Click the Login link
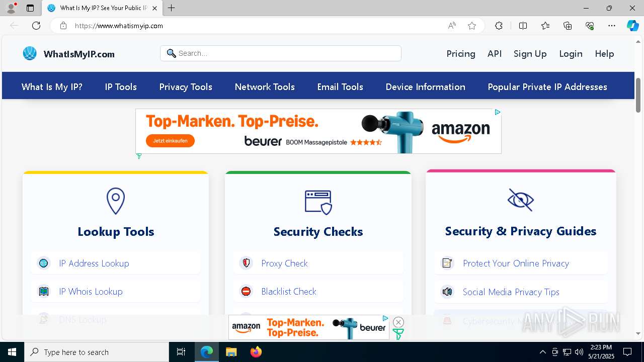 point(571,54)
